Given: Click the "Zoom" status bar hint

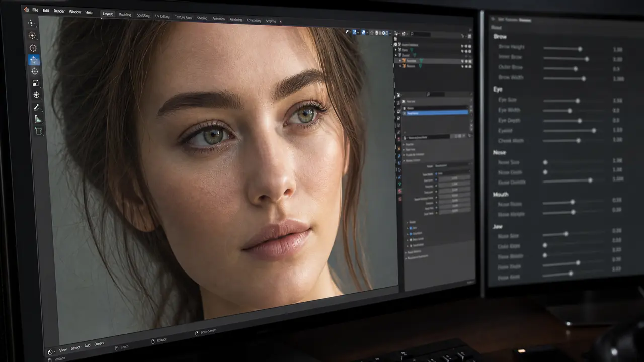Looking at the screenshot, I should 125,347.
